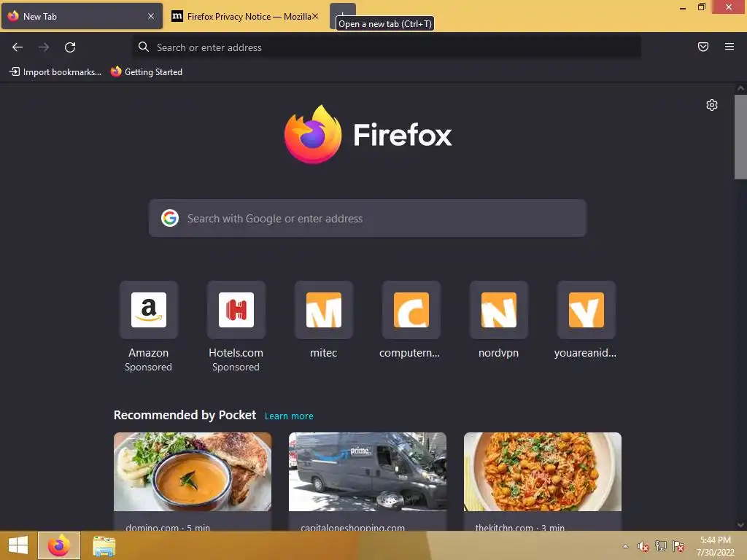Close the Firefox Privacy Notice tab

coord(315,16)
